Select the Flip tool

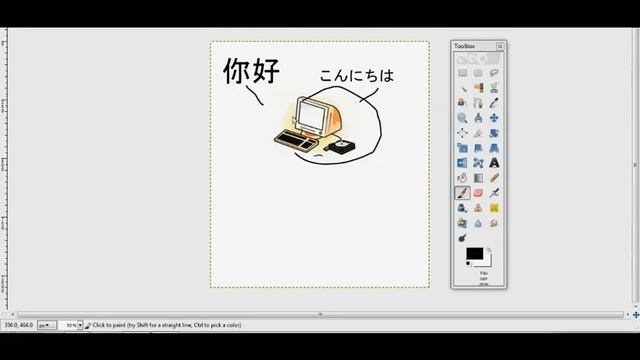462,163
